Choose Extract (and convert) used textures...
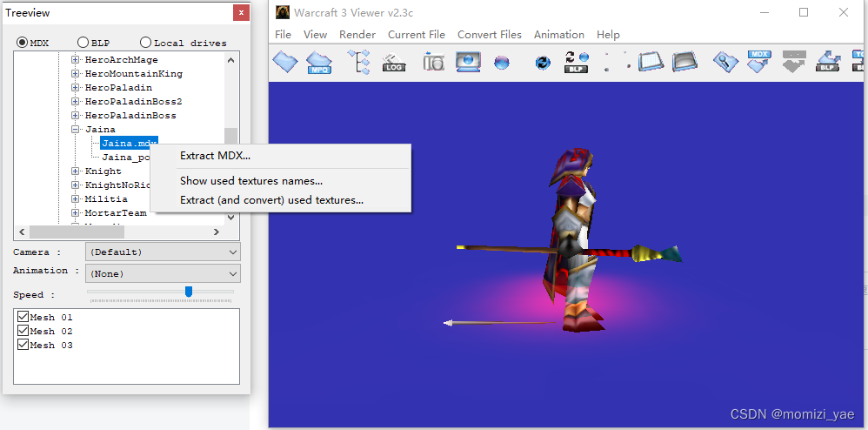 [x=281, y=200]
